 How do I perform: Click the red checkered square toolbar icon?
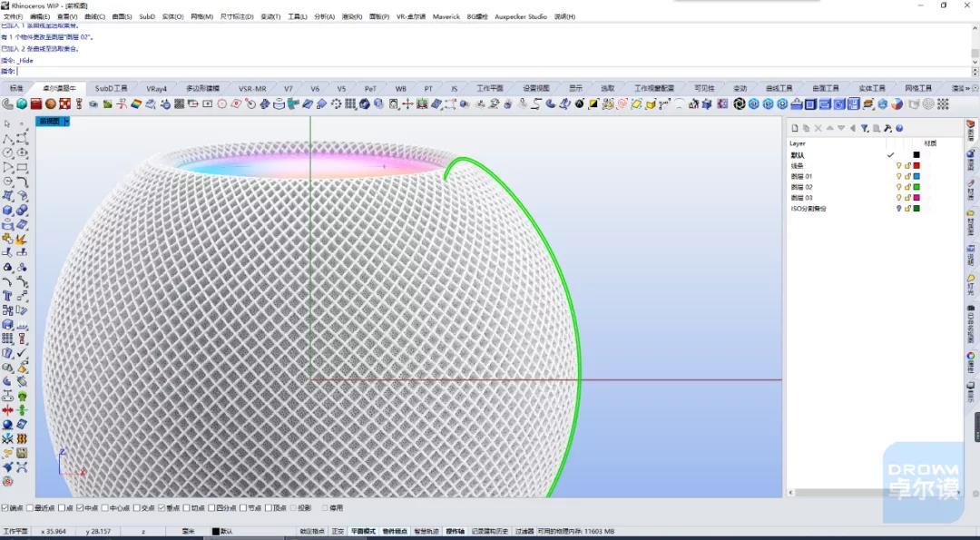(x=65, y=103)
